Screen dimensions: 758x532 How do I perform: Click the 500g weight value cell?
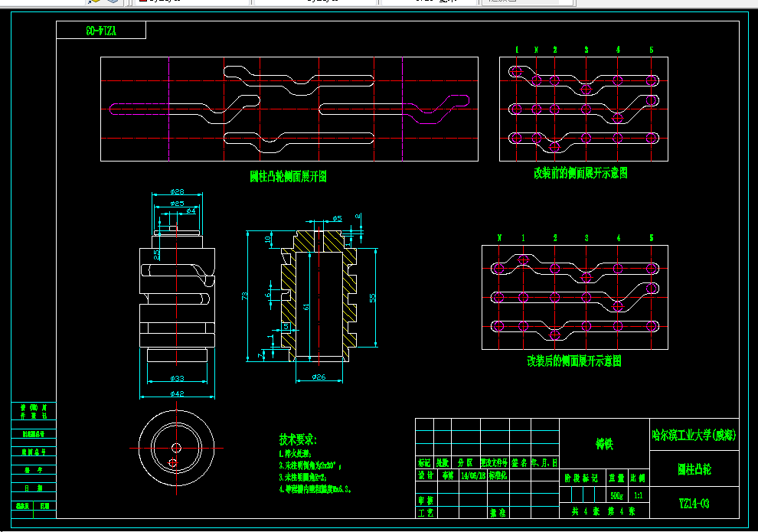pyautogui.click(x=617, y=495)
